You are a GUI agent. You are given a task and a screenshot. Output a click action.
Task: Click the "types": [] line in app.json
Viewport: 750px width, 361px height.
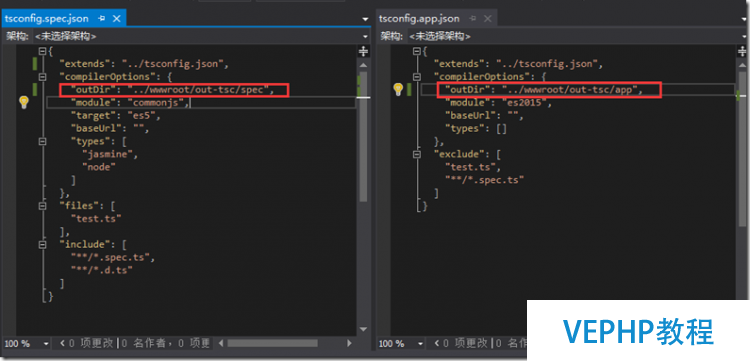pos(475,128)
